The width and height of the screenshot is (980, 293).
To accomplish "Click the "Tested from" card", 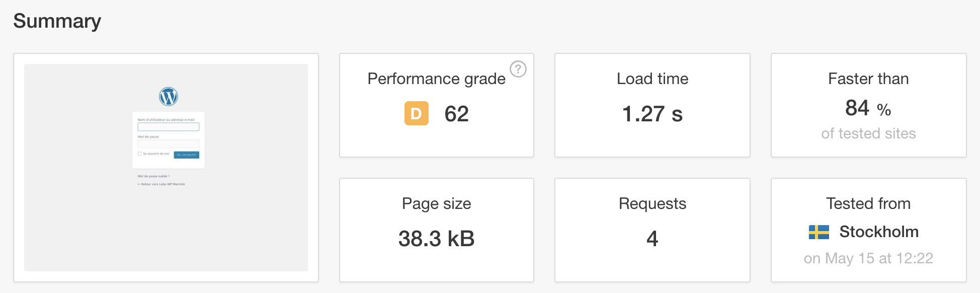I will pos(868,204).
